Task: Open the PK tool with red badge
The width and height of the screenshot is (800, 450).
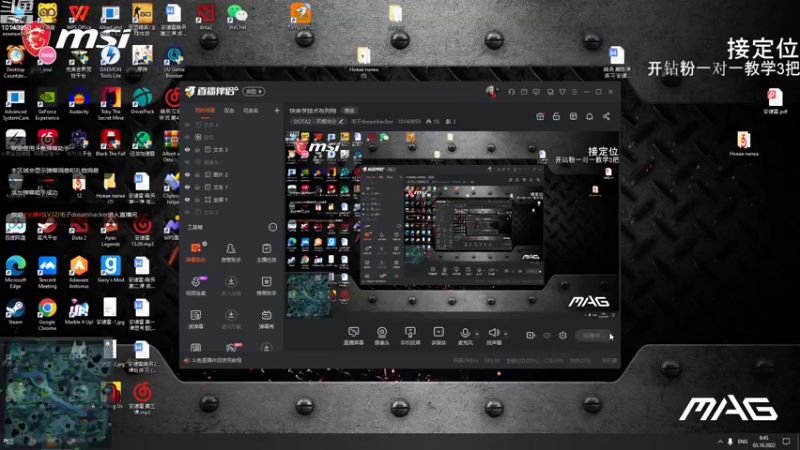Action: pos(232,347)
